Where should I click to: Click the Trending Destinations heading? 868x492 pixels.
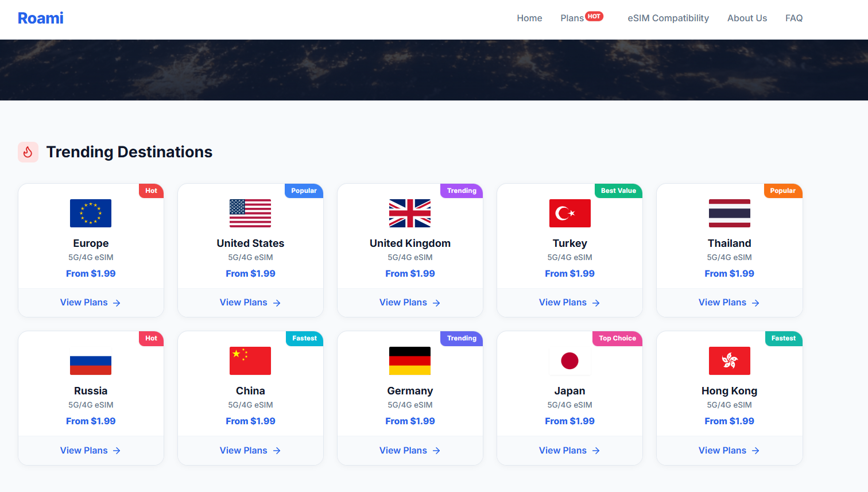129,152
